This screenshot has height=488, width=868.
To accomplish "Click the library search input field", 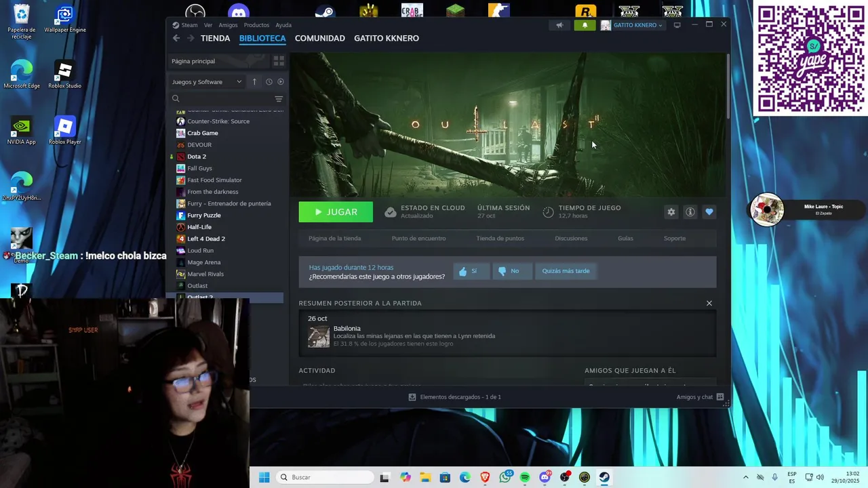I will (x=226, y=99).
